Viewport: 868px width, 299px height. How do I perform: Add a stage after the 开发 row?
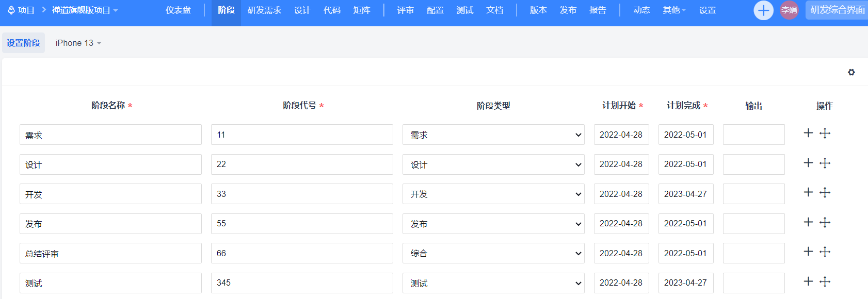tap(808, 192)
